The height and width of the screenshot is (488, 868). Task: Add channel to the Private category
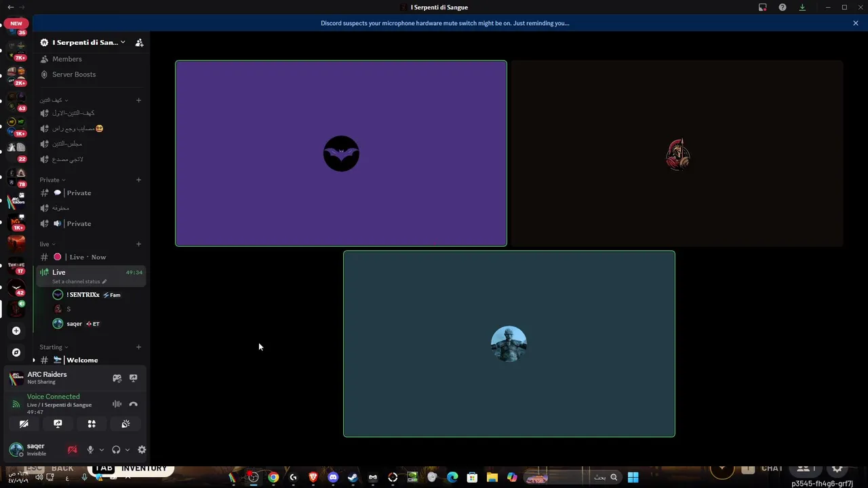138,180
